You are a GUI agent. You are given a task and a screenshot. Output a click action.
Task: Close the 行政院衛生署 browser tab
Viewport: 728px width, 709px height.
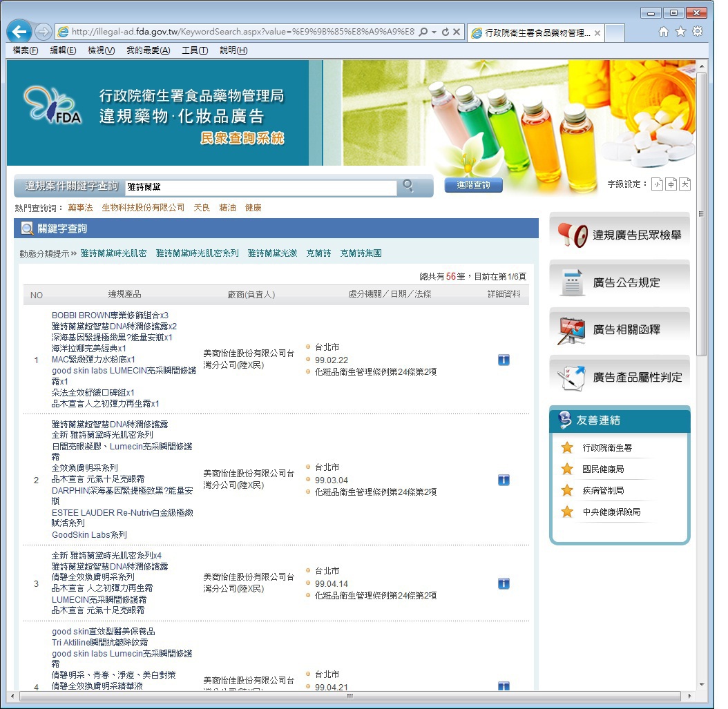(597, 33)
